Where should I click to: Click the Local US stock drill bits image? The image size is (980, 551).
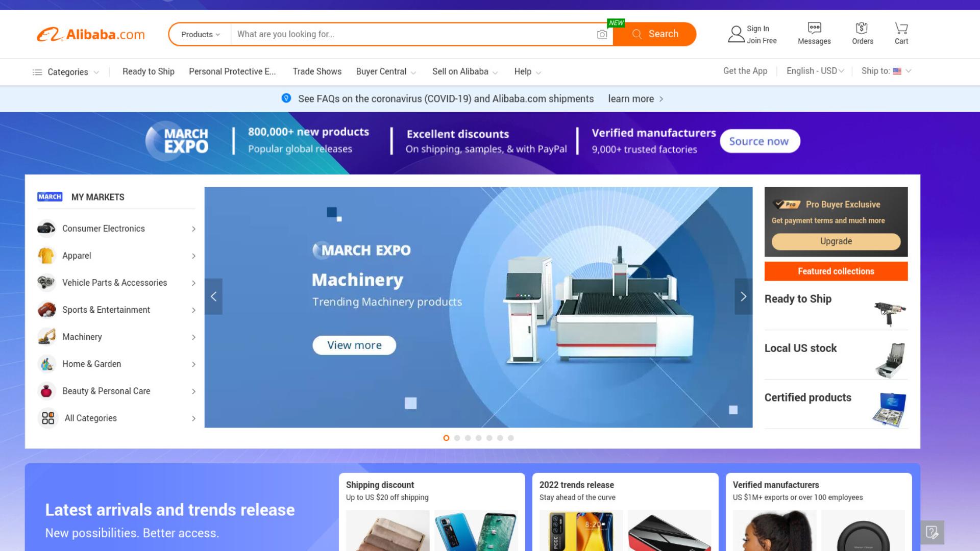point(890,361)
